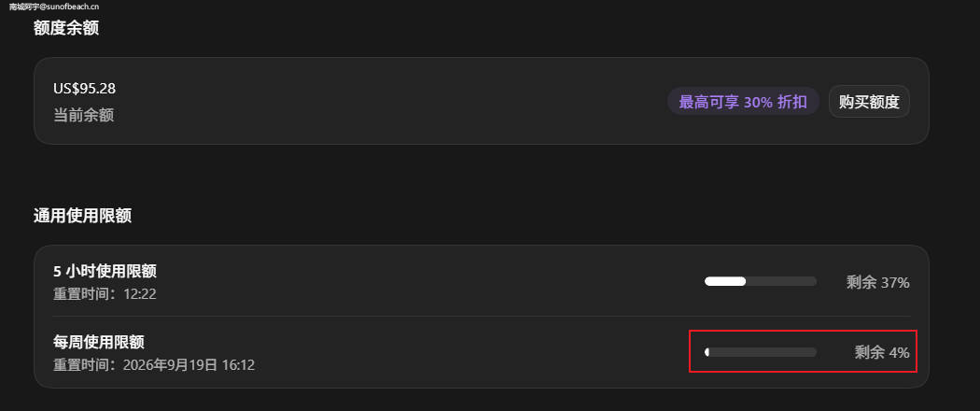Click the small filled tip of 4% bar

click(707, 352)
